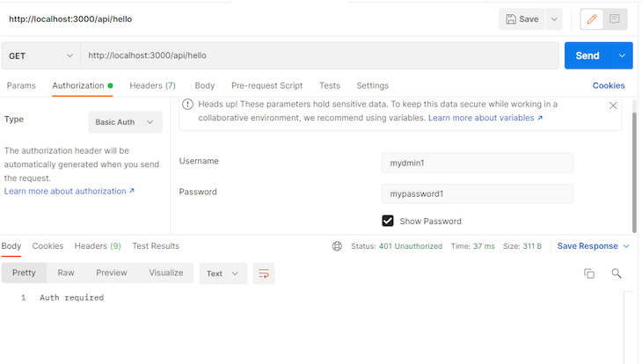Image resolution: width=642 pixels, height=364 pixels.
Task: Switch to the Headers (7) tab
Action: [152, 85]
